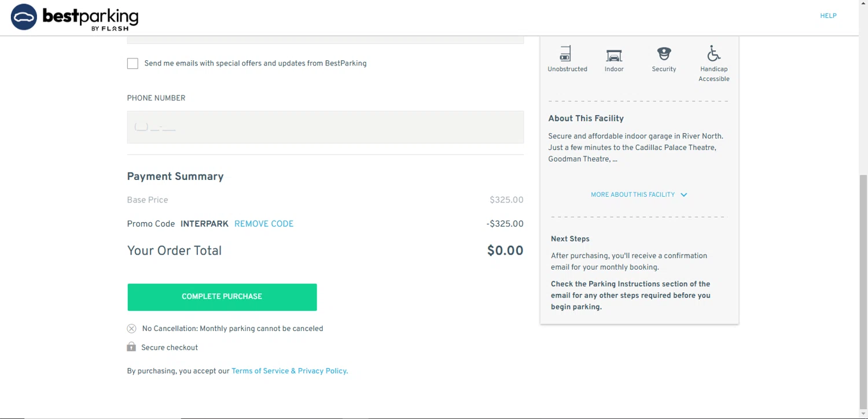The height and width of the screenshot is (419, 868).
Task: Click the Security officer amenity icon
Action: (664, 54)
